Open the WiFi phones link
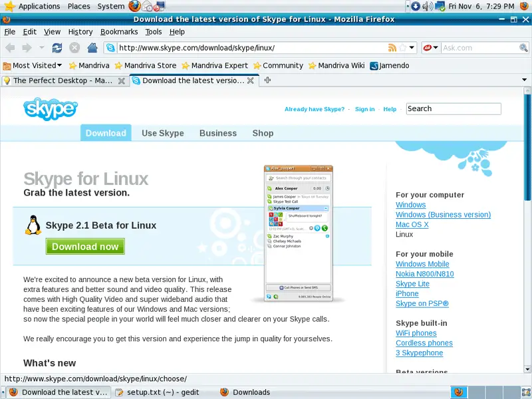Image resolution: width=532 pixels, height=399 pixels. [416, 333]
